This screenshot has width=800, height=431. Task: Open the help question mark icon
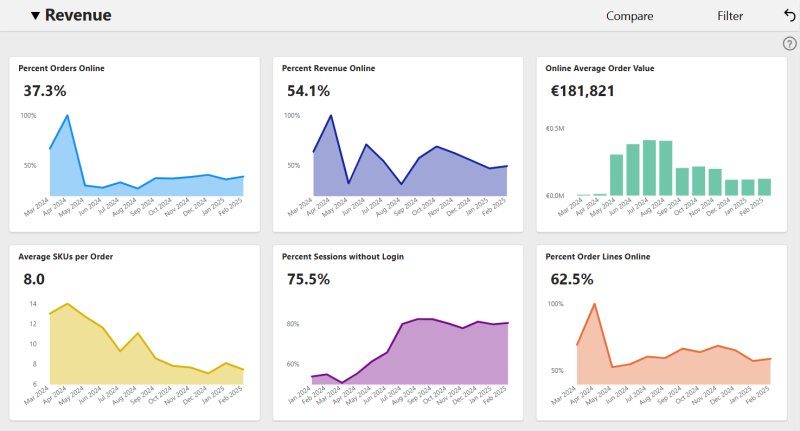(789, 44)
